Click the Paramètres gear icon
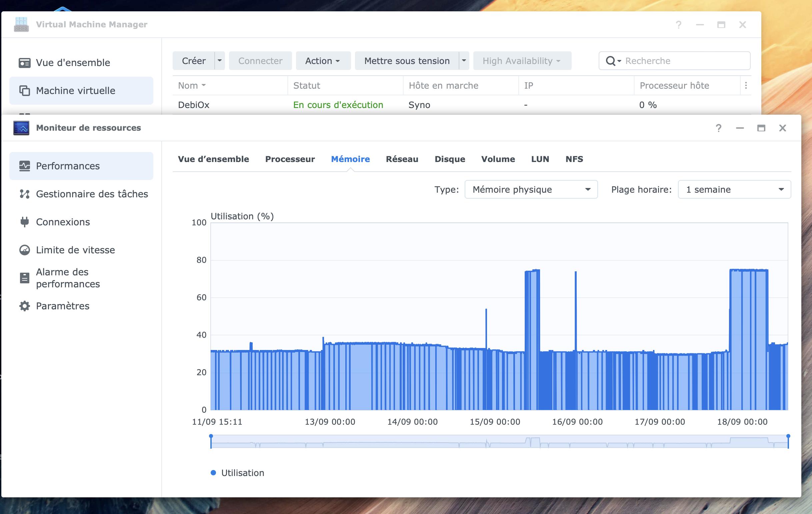Viewport: 812px width, 514px height. coord(25,306)
